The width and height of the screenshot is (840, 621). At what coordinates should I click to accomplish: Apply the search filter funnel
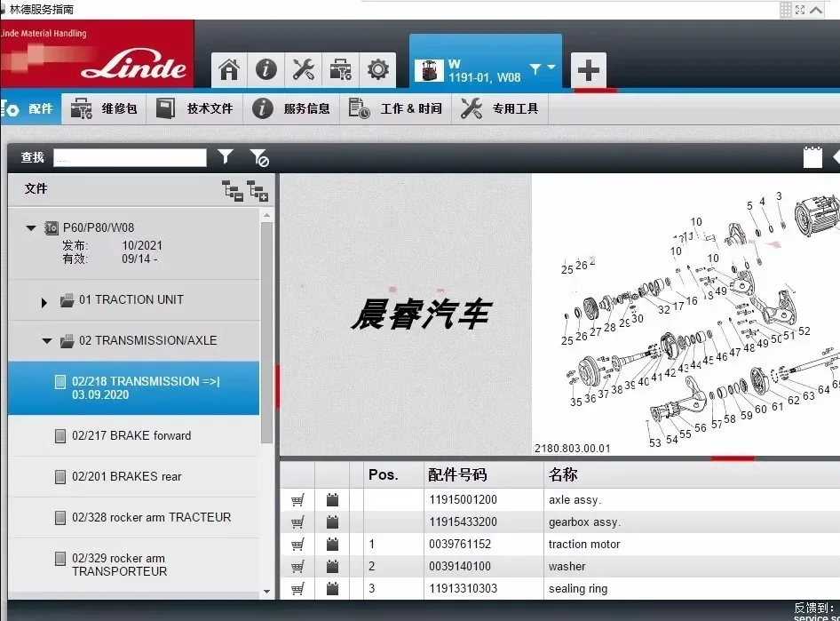click(226, 157)
